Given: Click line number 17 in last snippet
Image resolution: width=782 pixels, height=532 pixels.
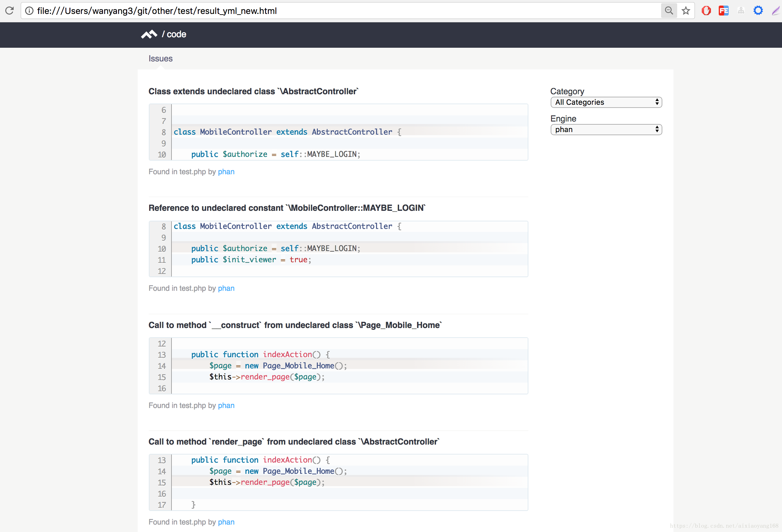Looking at the screenshot, I should coord(162,505).
